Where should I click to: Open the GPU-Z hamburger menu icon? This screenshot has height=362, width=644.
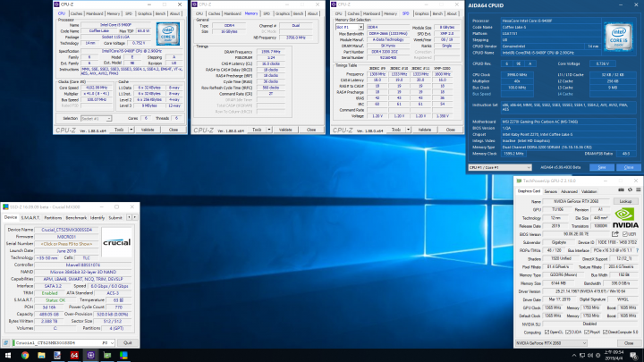click(x=639, y=190)
